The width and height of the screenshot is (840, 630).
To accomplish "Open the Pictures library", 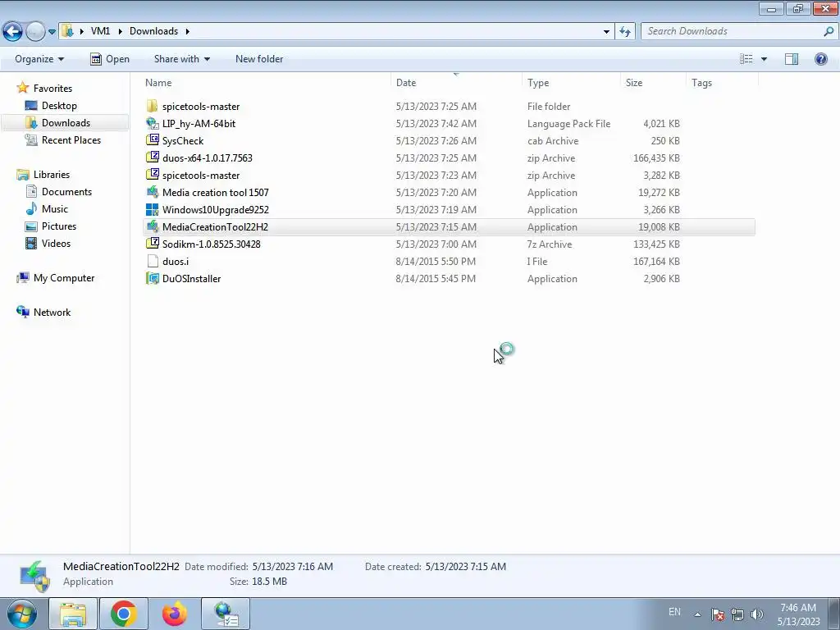I will pyautogui.click(x=50, y=226).
